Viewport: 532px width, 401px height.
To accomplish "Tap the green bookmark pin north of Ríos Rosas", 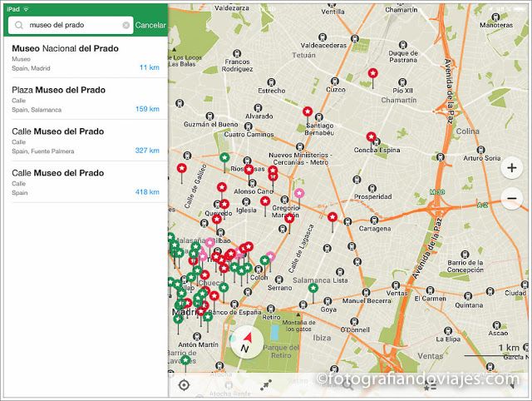I will coord(224,157).
